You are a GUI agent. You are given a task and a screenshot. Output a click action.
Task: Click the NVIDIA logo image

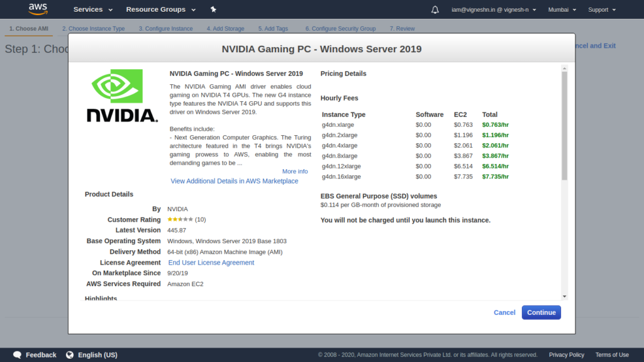[122, 96]
